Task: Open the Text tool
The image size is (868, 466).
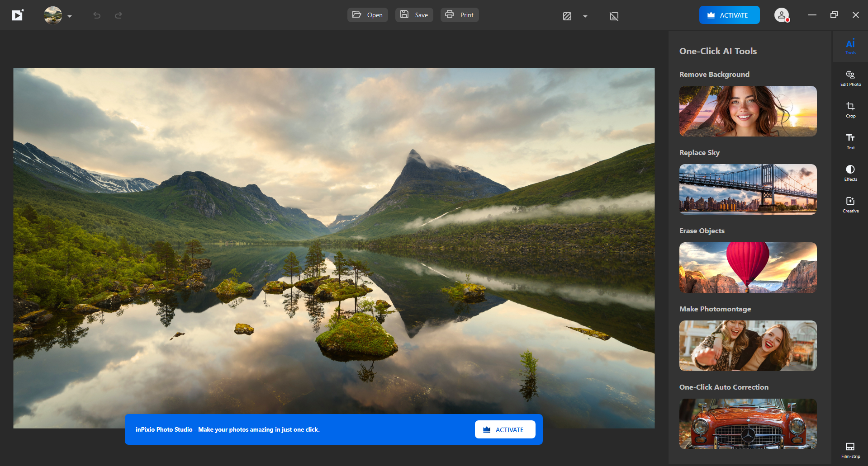Action: click(x=850, y=141)
